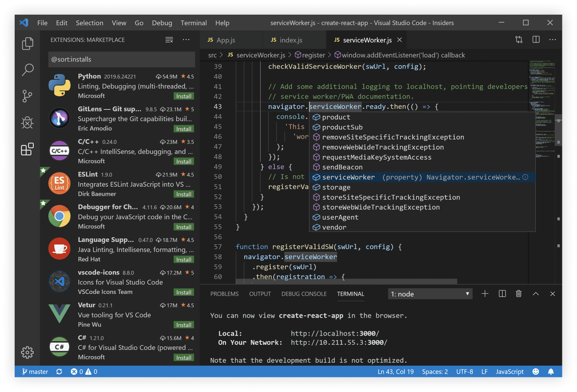The image size is (577, 392).
Task: Open the Manage gear icon
Action: [27, 352]
